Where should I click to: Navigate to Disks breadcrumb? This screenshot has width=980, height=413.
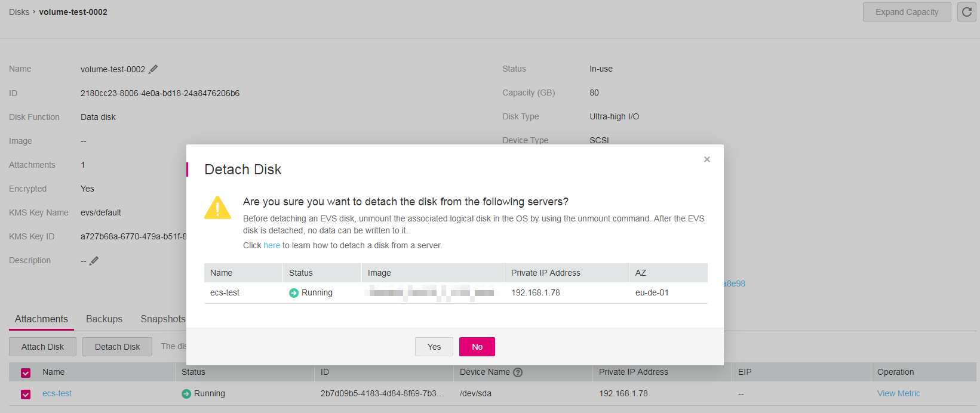click(x=19, y=12)
